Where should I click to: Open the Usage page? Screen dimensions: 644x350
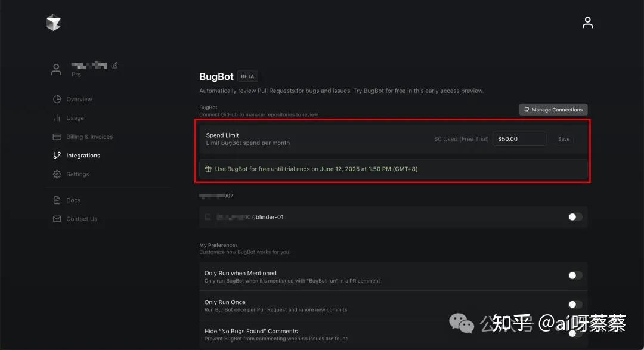tap(75, 118)
